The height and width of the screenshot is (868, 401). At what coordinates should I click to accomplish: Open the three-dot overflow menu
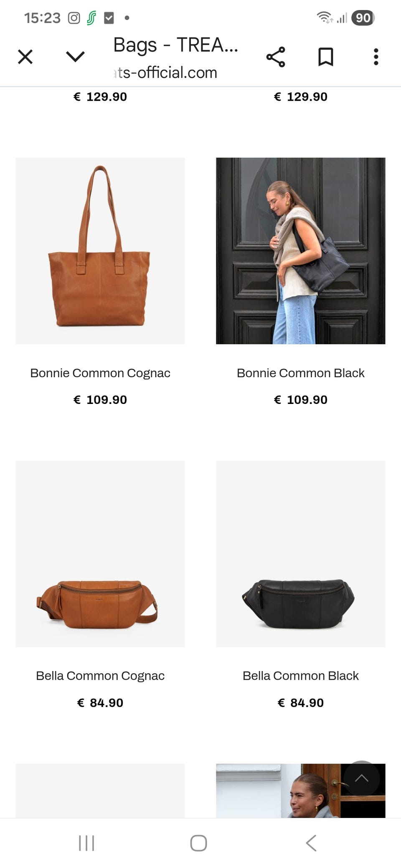pos(376,57)
